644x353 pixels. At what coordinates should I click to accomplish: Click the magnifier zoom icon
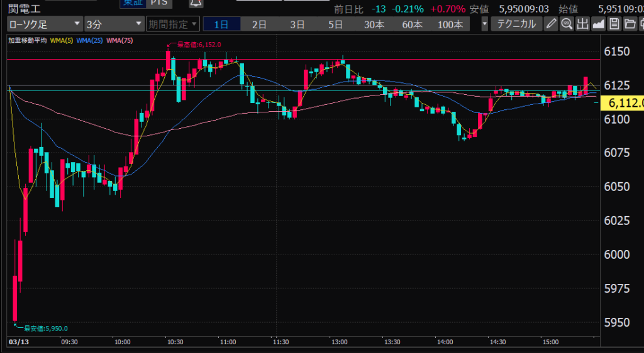(x=566, y=24)
